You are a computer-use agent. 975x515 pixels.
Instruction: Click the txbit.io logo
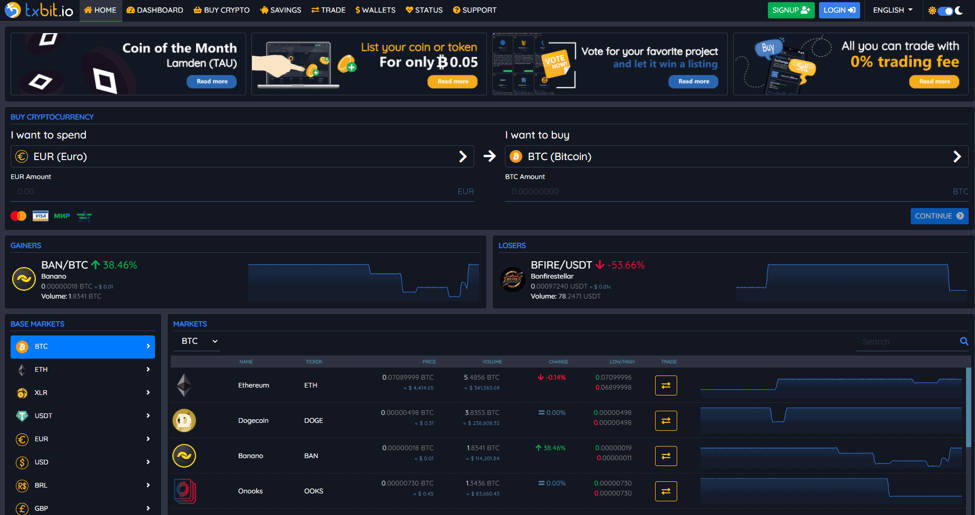coord(39,10)
